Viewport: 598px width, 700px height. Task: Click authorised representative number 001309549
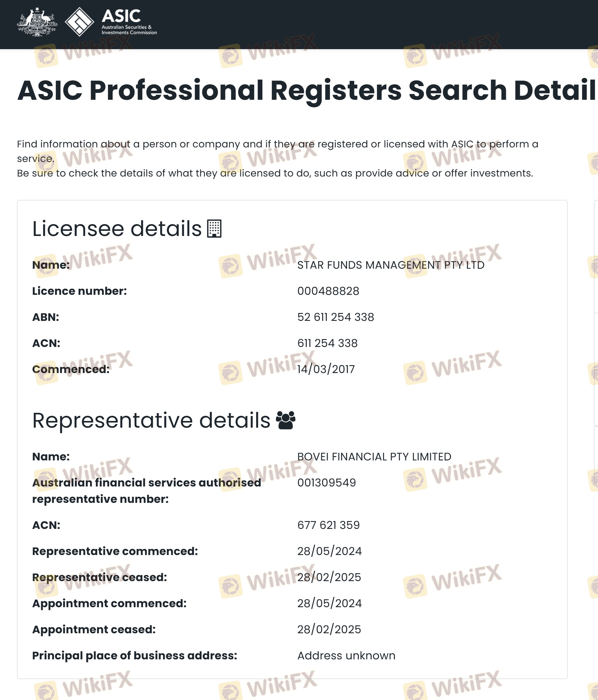point(326,483)
